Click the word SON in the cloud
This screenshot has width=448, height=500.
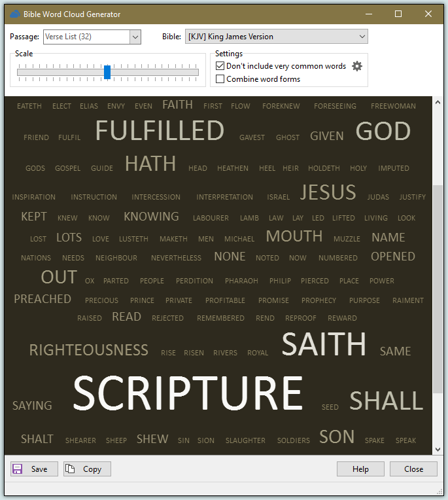337,437
